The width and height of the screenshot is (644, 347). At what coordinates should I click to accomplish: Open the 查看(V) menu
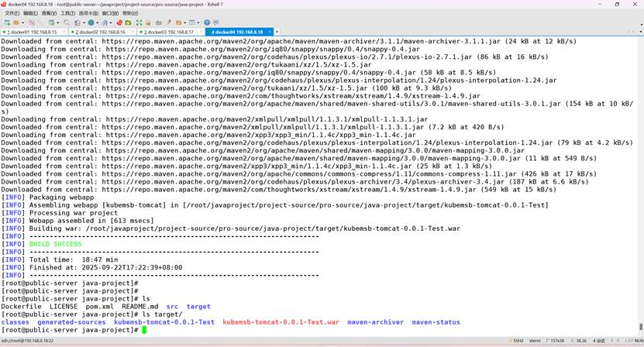[x=49, y=13]
